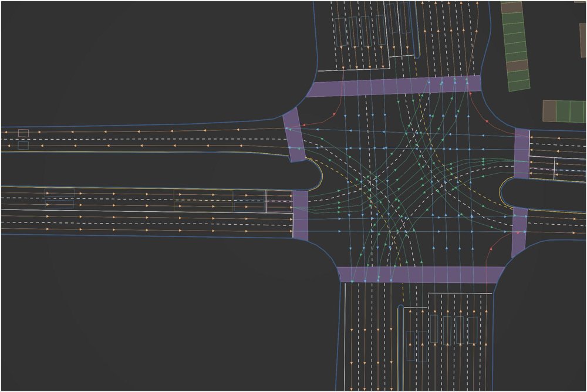Image resolution: width=587 pixels, height=392 pixels.
Task: Pick the tilted purple crosswalk on the west outbound lanes
Action: [x=294, y=135]
